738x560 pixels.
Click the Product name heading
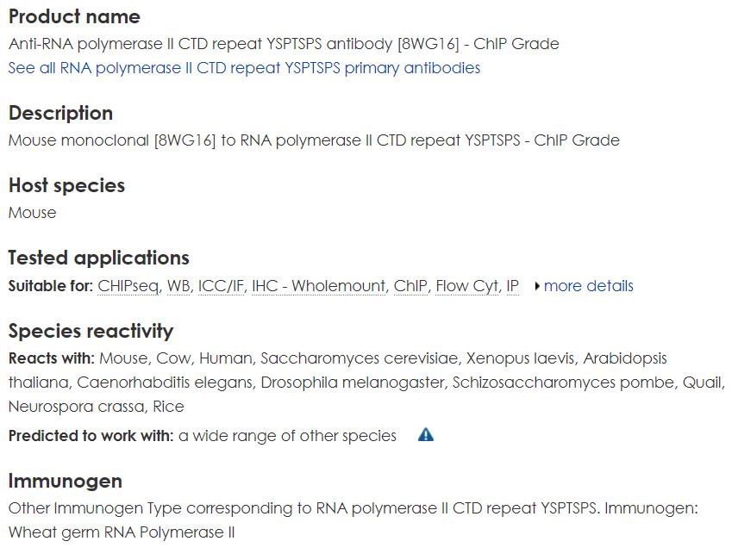coord(74,16)
